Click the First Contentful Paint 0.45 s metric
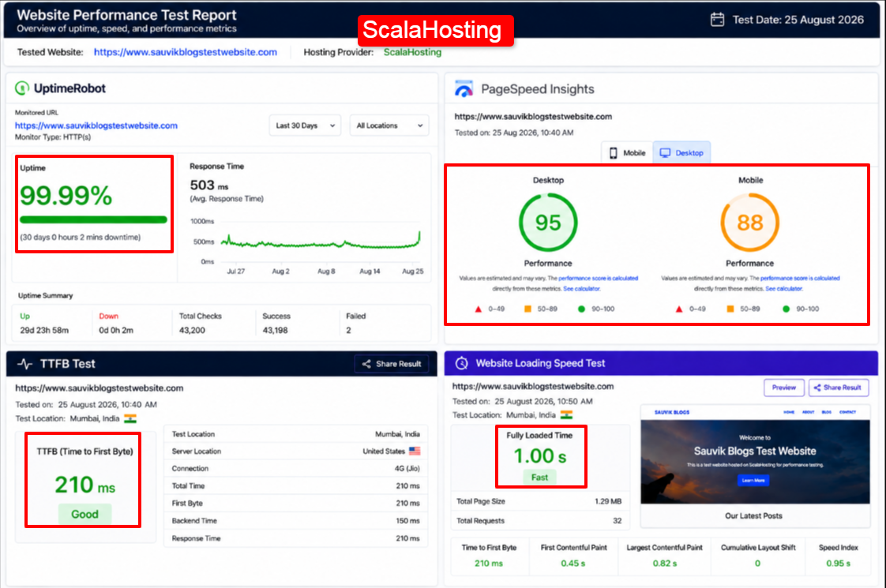886x588 pixels. (573, 556)
